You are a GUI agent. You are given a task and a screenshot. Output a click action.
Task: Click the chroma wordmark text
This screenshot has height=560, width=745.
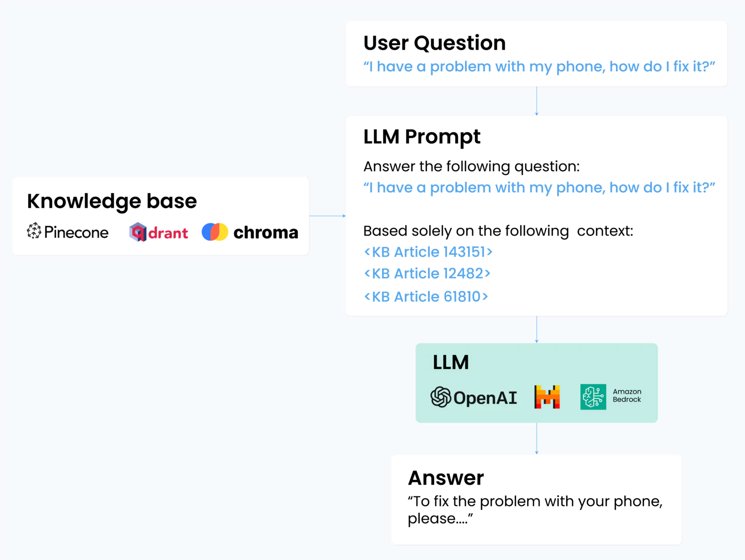click(266, 232)
